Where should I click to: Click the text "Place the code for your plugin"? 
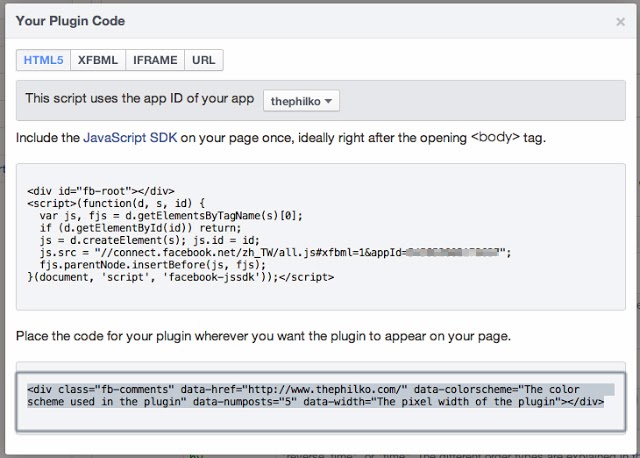coord(104,336)
